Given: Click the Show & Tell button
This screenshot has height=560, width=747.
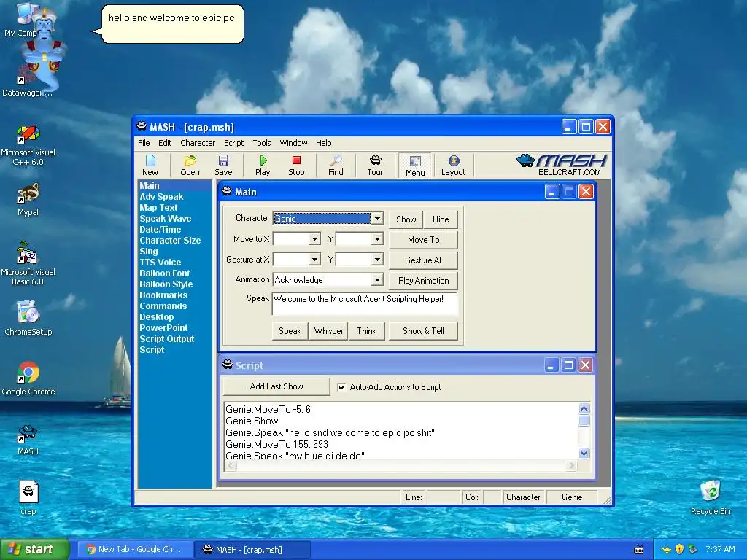Looking at the screenshot, I should coord(423,331).
